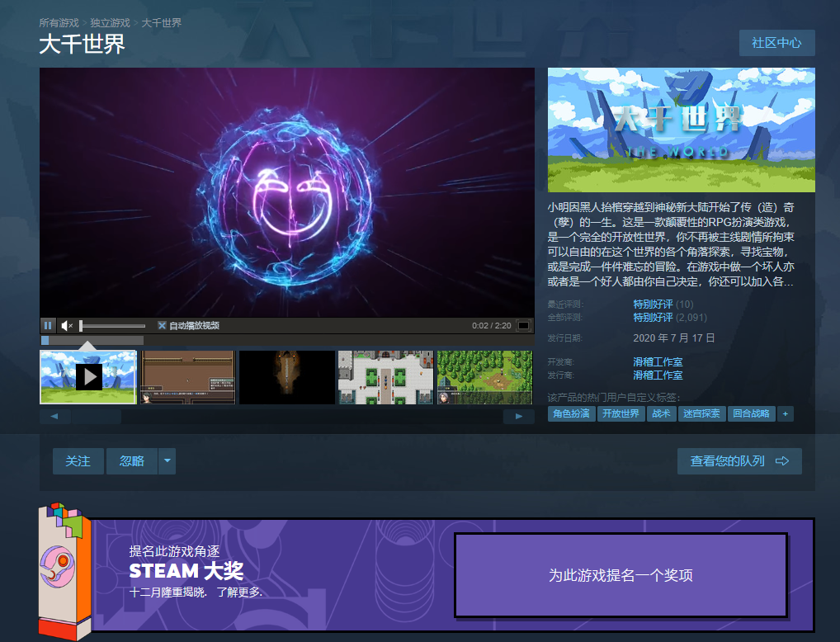This screenshot has height=642, width=840.
Task: Go to 所有游戏 breadcrumb
Action: (59, 23)
